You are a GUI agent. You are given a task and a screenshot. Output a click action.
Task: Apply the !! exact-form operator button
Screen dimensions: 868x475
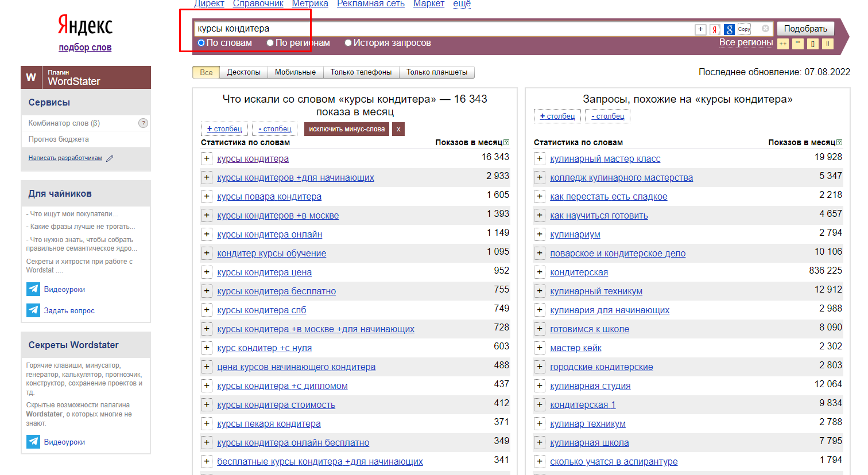click(828, 44)
